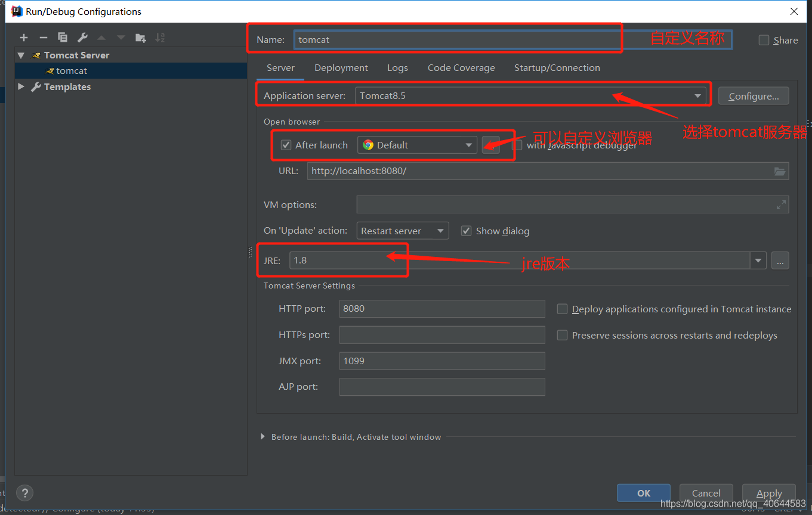Toggle with JavaScript debugger checkbox

pos(518,145)
